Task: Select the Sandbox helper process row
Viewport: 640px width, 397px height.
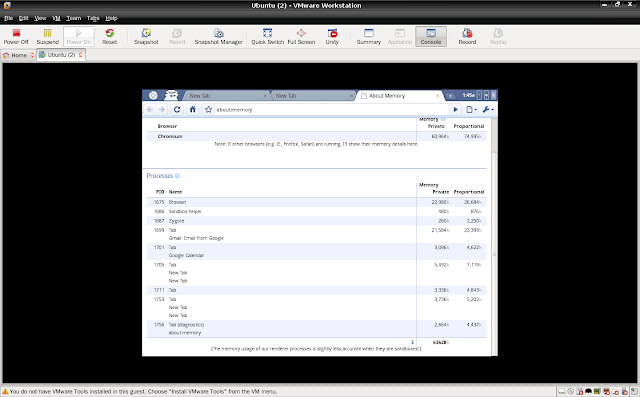Action: tap(316, 211)
